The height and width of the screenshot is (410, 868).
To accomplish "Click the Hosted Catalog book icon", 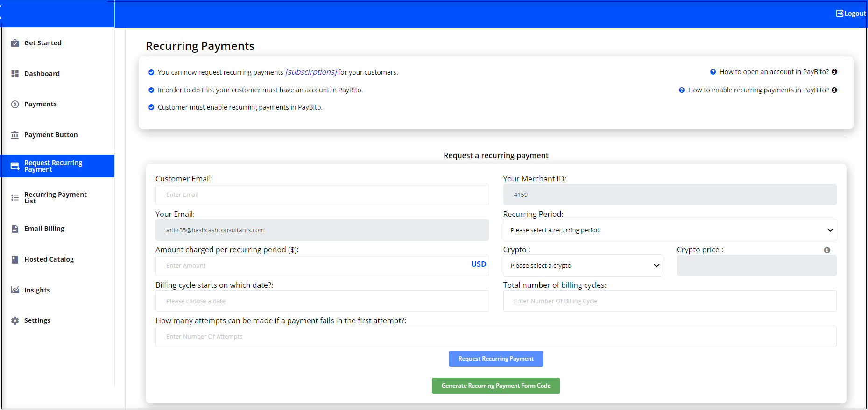I will tap(15, 259).
